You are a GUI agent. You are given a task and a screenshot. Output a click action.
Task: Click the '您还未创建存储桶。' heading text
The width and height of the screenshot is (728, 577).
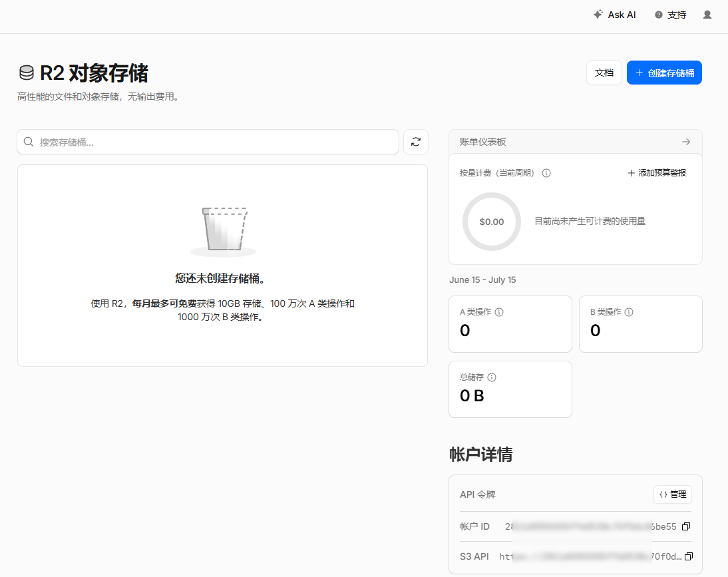[220, 279]
